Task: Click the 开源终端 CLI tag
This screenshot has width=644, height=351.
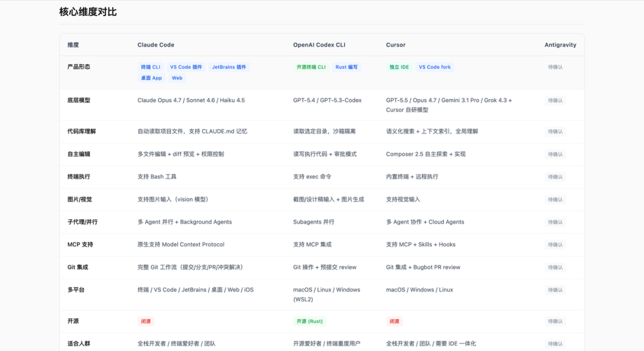Action: pyautogui.click(x=311, y=67)
